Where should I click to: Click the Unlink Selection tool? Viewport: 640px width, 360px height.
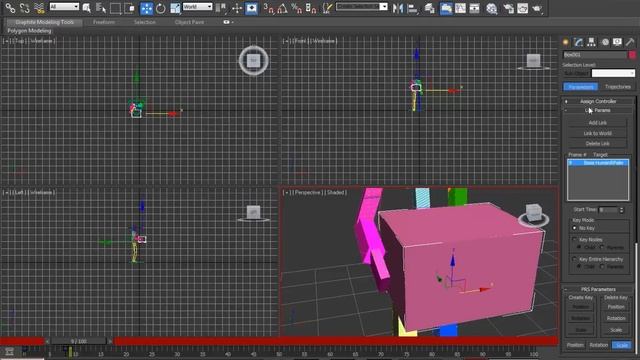[24, 8]
